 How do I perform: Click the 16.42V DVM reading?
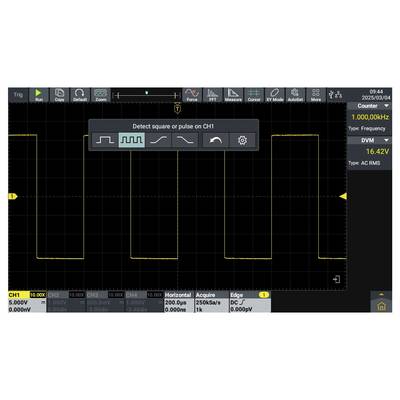(x=378, y=152)
